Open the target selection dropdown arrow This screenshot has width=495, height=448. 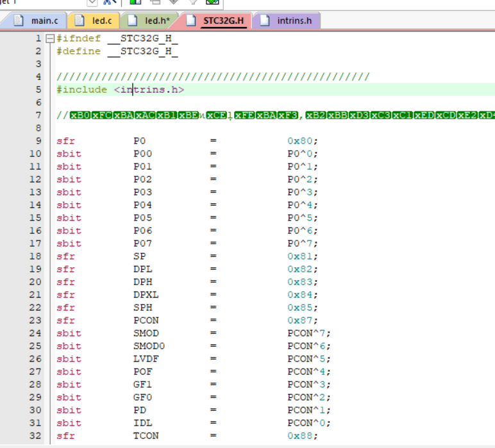(92, 3)
